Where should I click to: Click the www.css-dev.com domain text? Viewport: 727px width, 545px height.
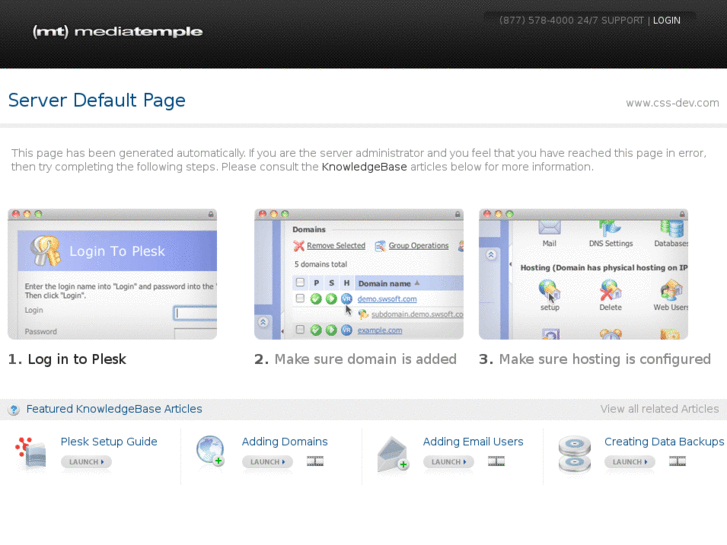coord(672,103)
